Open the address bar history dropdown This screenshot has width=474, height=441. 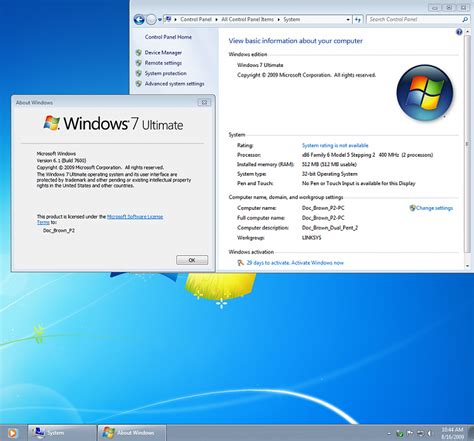coord(348,20)
